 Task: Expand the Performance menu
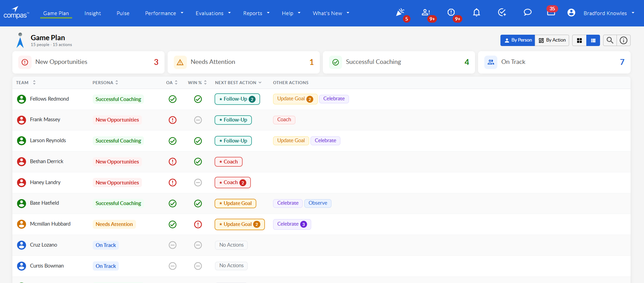pos(164,13)
